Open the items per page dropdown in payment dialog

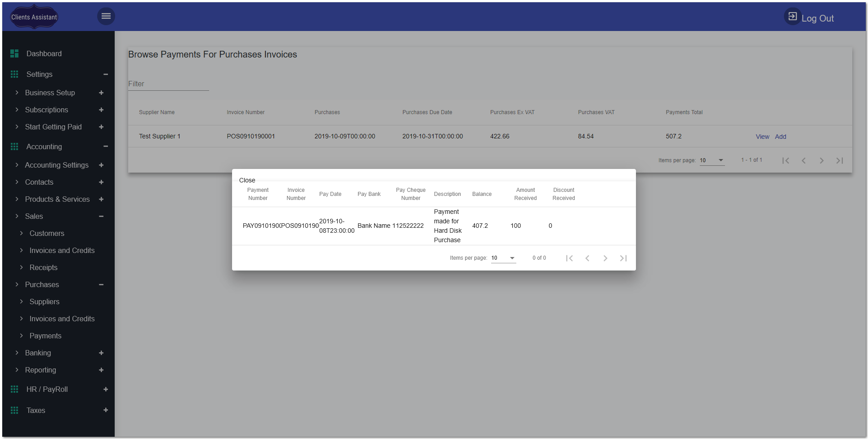click(x=503, y=258)
